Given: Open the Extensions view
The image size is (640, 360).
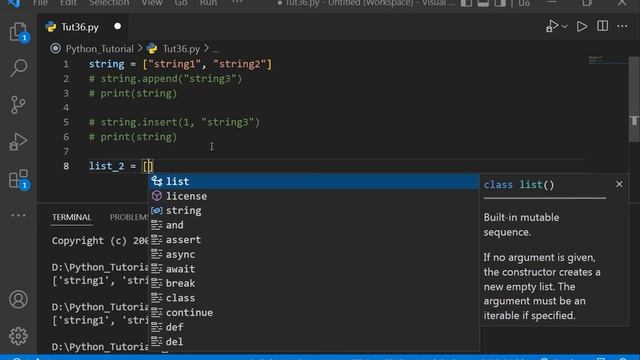Looking at the screenshot, I should pyautogui.click(x=18, y=179).
